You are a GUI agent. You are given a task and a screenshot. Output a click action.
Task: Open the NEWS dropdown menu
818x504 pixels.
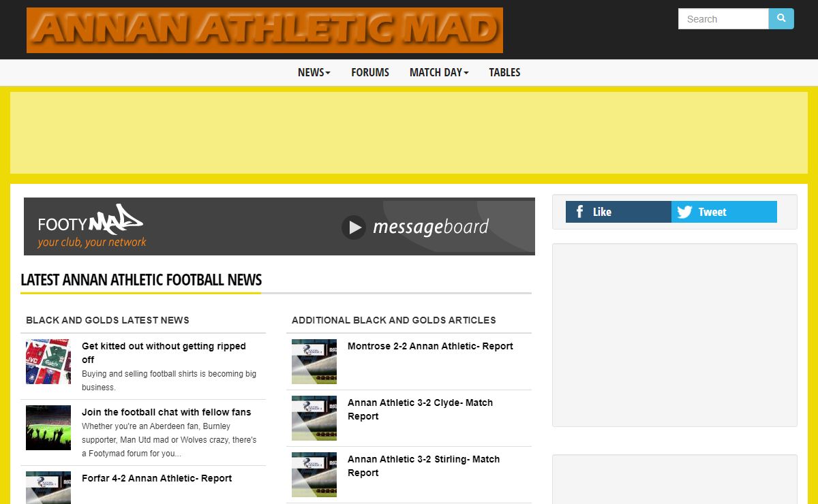(314, 72)
